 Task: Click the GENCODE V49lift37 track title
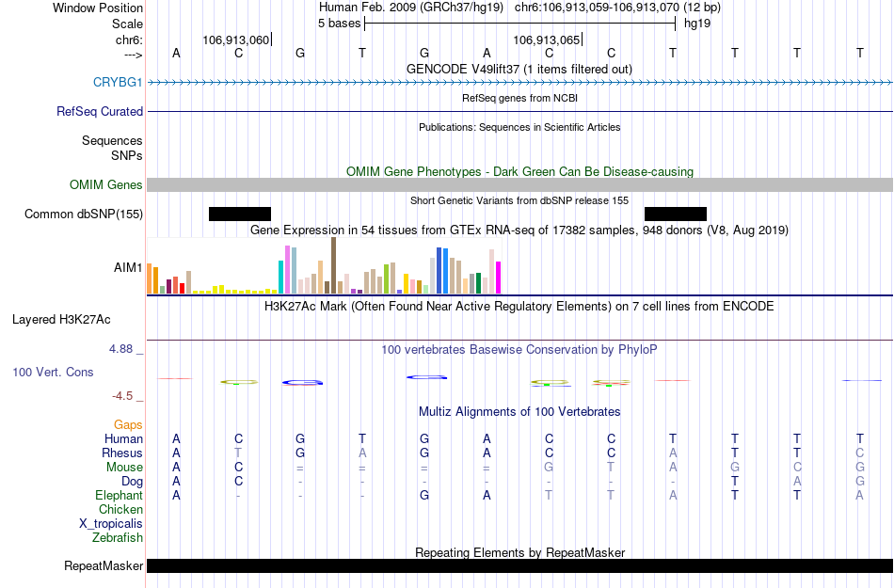click(x=519, y=69)
